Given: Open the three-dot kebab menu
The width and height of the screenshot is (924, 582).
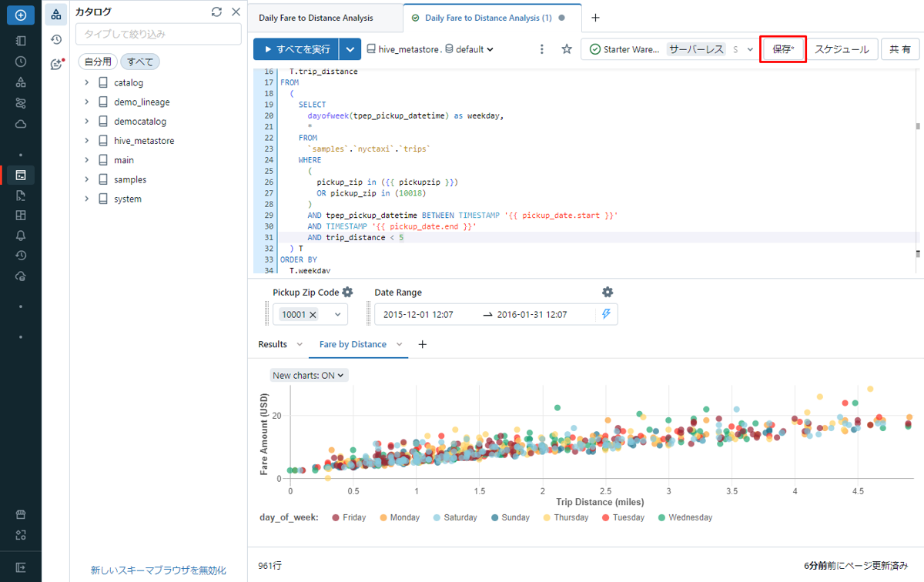Looking at the screenshot, I should [542, 49].
